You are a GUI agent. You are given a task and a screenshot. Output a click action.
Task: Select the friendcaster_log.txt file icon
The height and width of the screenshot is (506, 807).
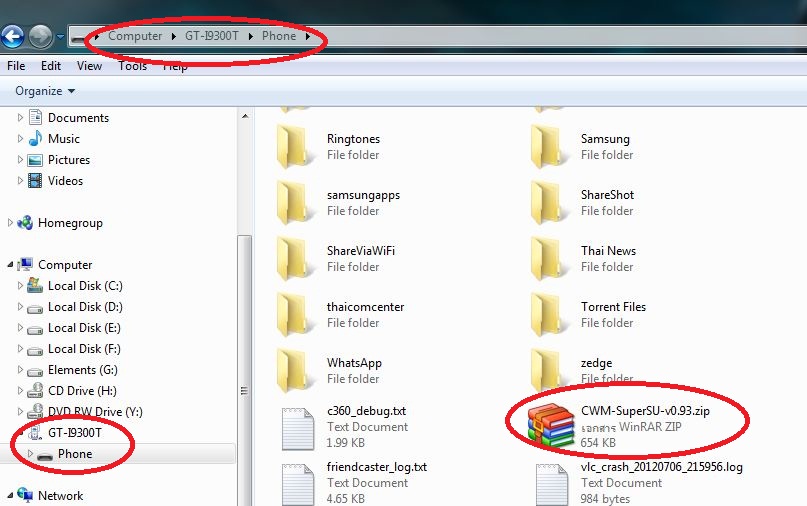coord(297,484)
